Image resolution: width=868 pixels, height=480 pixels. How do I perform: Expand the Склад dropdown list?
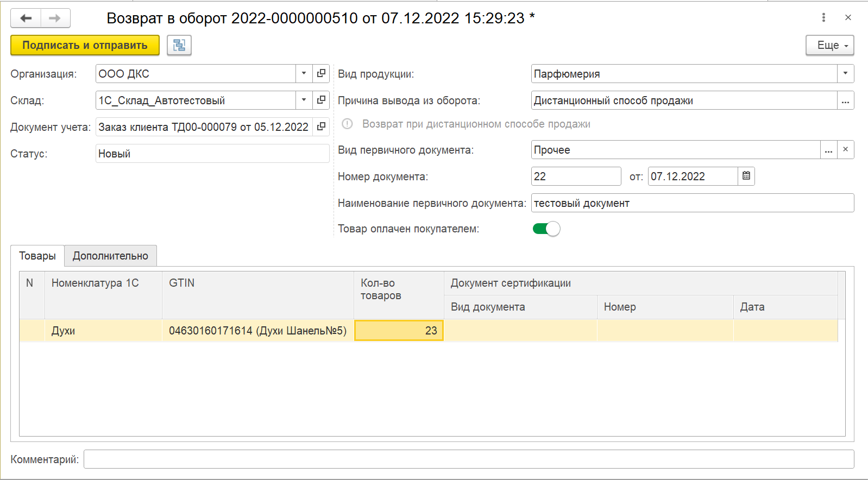click(304, 100)
